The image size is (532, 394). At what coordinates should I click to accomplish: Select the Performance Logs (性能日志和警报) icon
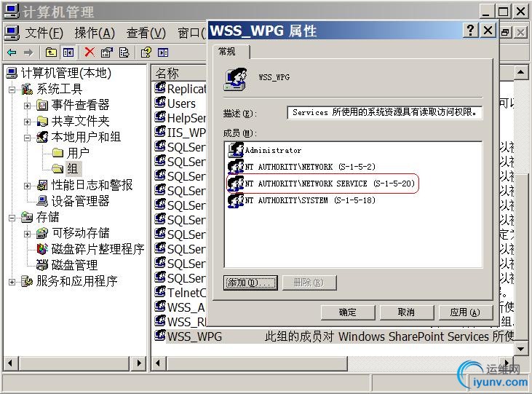tap(42, 185)
